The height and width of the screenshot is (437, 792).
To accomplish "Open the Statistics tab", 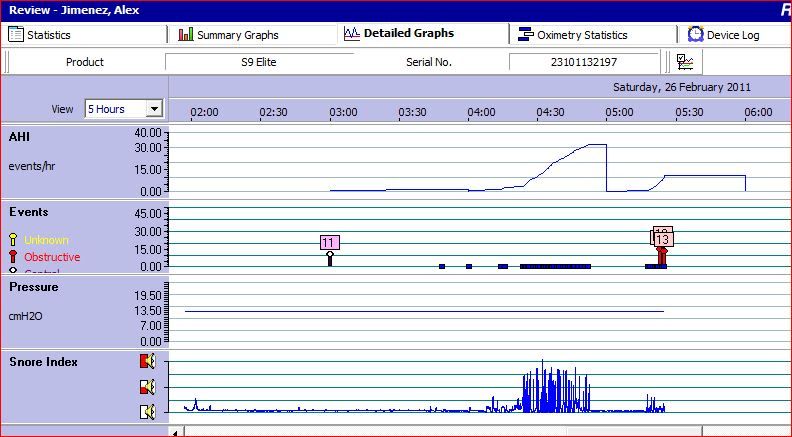I will (x=83, y=35).
